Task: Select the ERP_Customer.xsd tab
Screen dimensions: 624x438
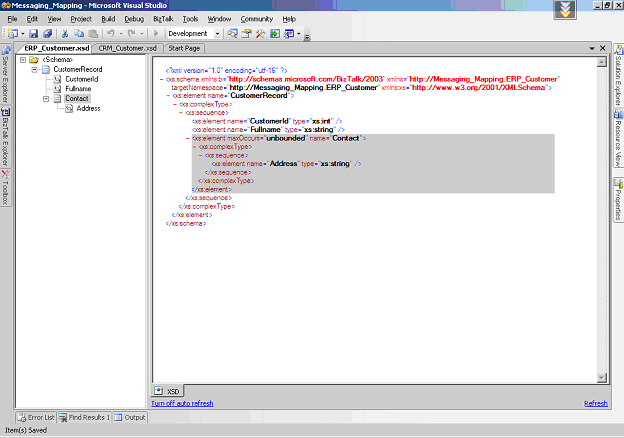Action: click(x=56, y=48)
